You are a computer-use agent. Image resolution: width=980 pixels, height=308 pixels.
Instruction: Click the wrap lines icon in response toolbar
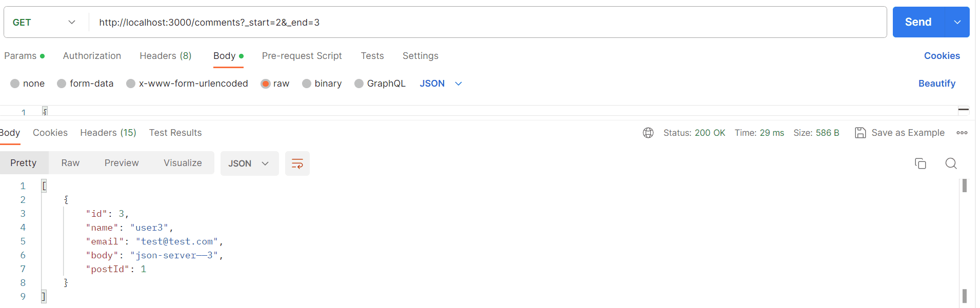[x=297, y=163]
